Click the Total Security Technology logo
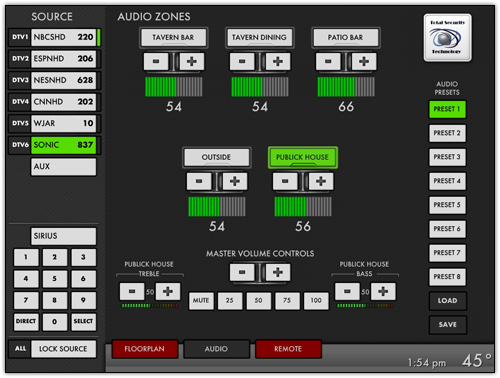Screen dimensions: 500x378 pyautogui.click(x=447, y=38)
